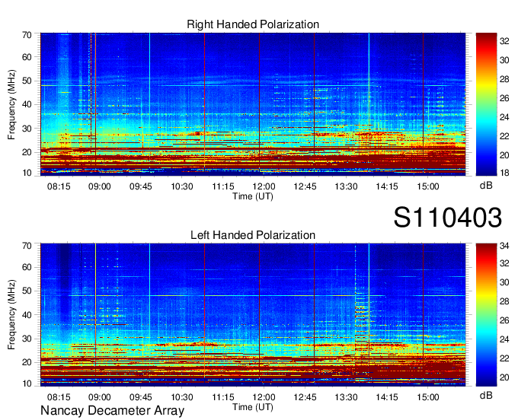Click the 32 value on upper color bar
Image resolution: width=518 pixels, height=420 pixels.
click(504, 41)
